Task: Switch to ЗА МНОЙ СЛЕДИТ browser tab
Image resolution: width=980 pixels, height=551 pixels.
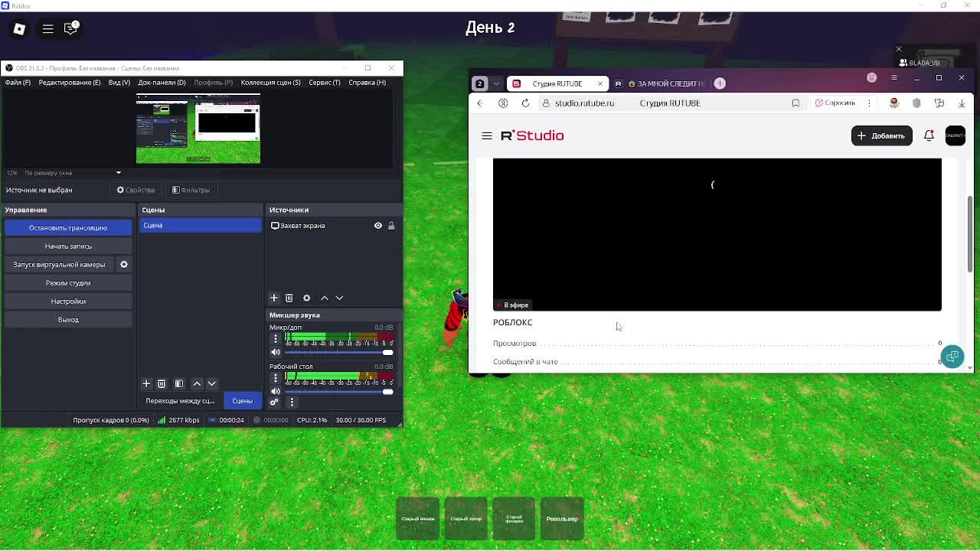Action: click(660, 83)
